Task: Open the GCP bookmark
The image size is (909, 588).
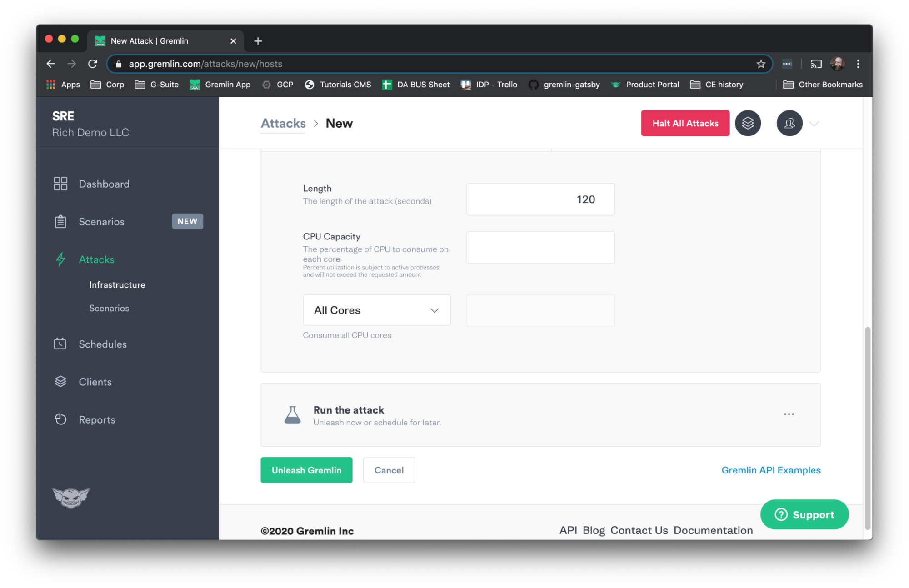Action: click(278, 85)
